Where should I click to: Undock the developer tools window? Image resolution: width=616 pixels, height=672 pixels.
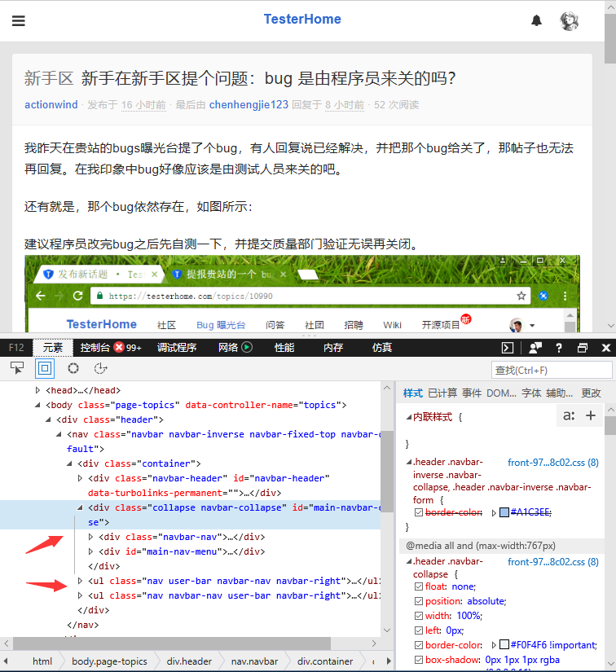(x=582, y=348)
